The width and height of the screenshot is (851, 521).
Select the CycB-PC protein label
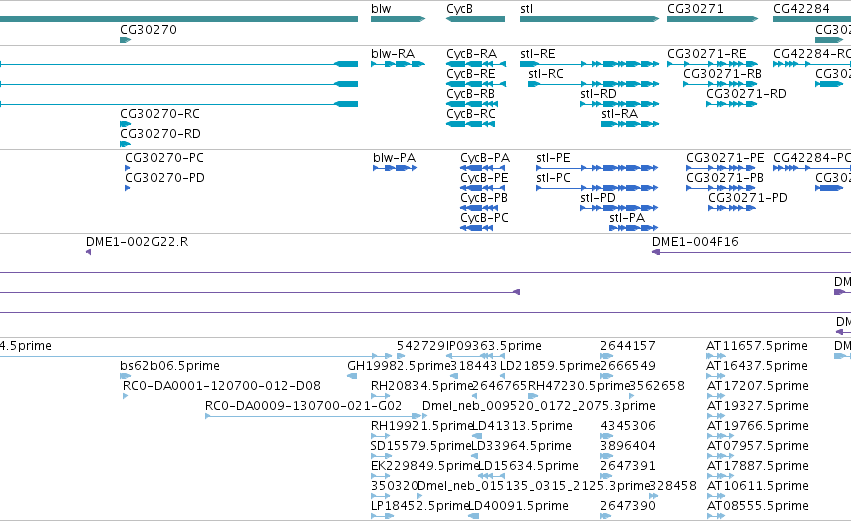[x=484, y=219]
